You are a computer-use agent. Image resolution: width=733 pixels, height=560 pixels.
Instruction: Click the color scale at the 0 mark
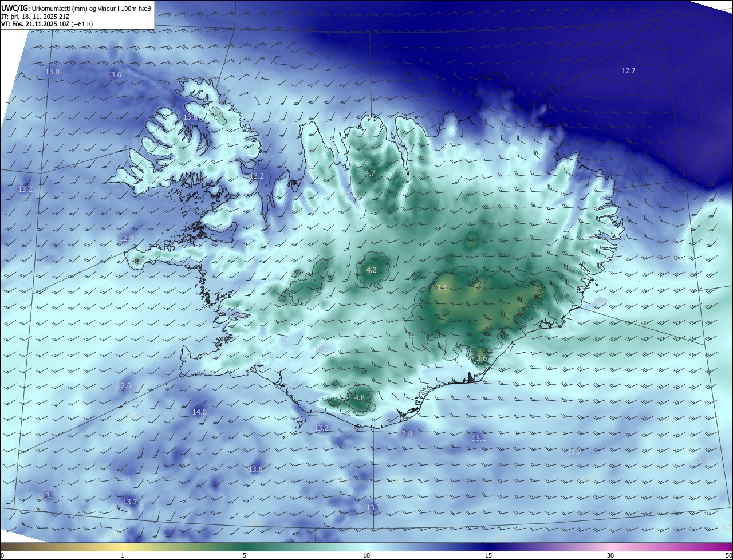(2, 555)
